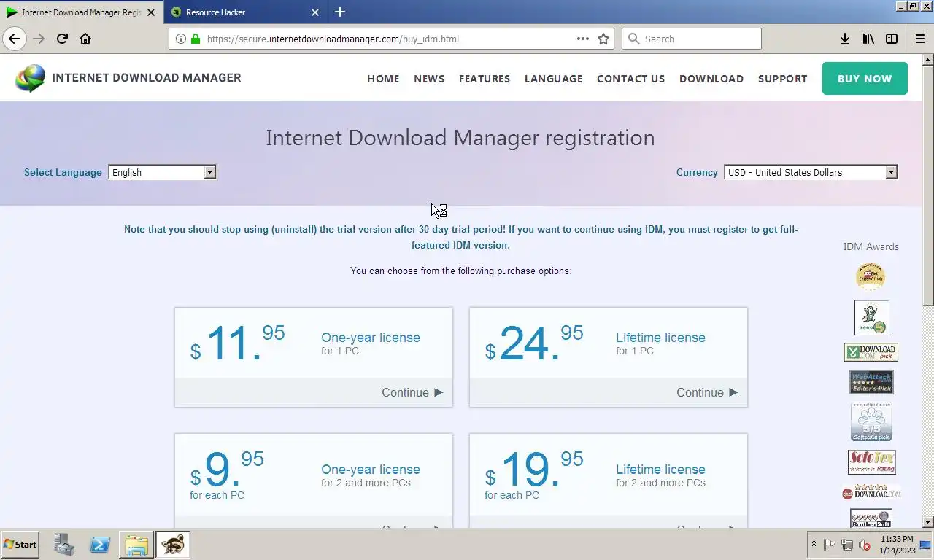The height and width of the screenshot is (560, 934).
Task: Click Lifetime license for 2 and more PCs
Action: click(x=660, y=475)
